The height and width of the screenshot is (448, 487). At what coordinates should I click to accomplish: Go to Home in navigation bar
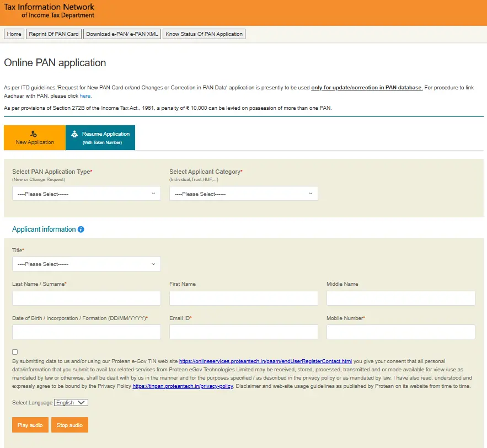click(x=14, y=34)
